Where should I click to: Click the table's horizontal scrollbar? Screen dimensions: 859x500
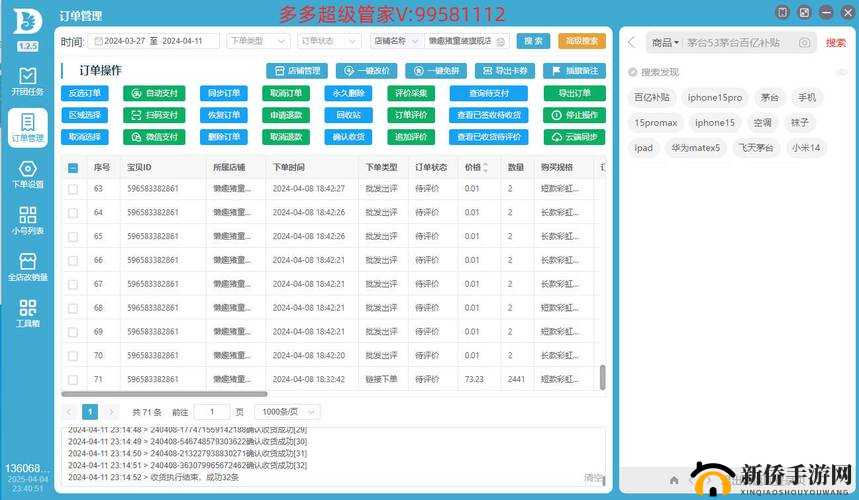point(164,394)
